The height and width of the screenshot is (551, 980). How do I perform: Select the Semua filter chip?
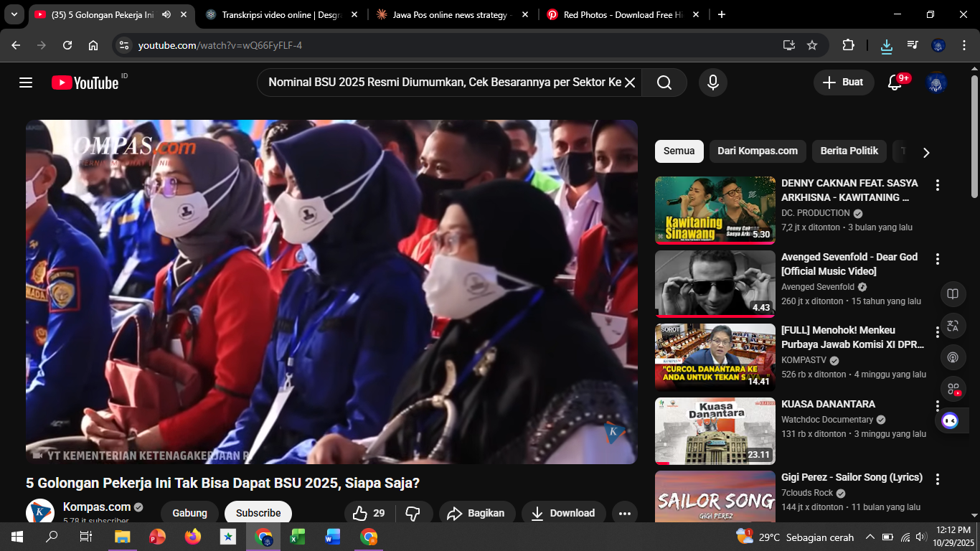point(679,151)
